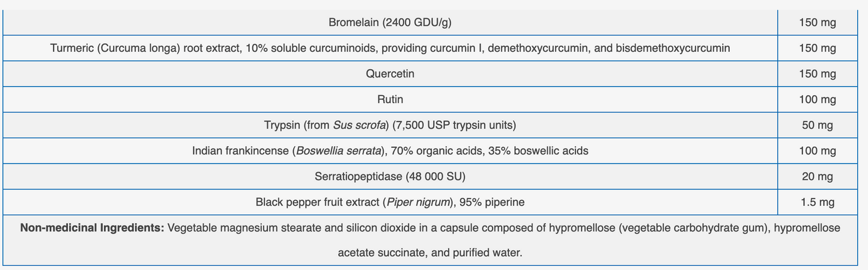The image size is (868, 270).
Task: Click the Turmeric 150 mg amount cell
Action: (817, 48)
